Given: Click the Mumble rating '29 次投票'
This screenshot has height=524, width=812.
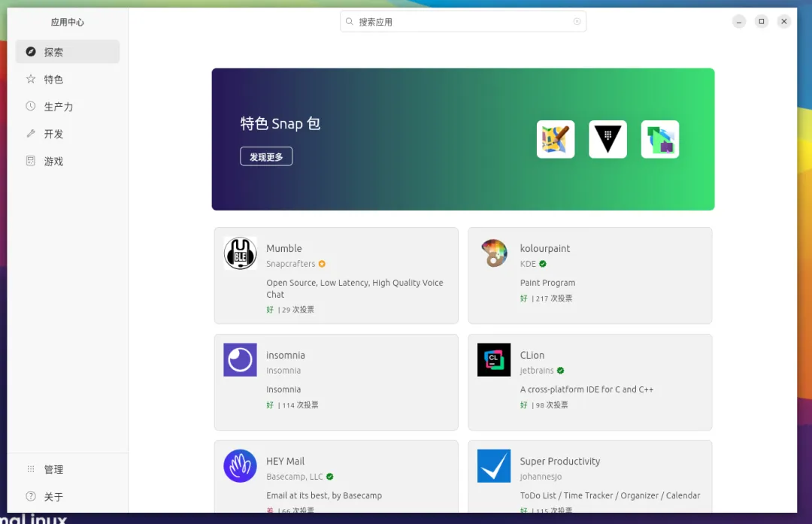Looking at the screenshot, I should click(x=298, y=310).
